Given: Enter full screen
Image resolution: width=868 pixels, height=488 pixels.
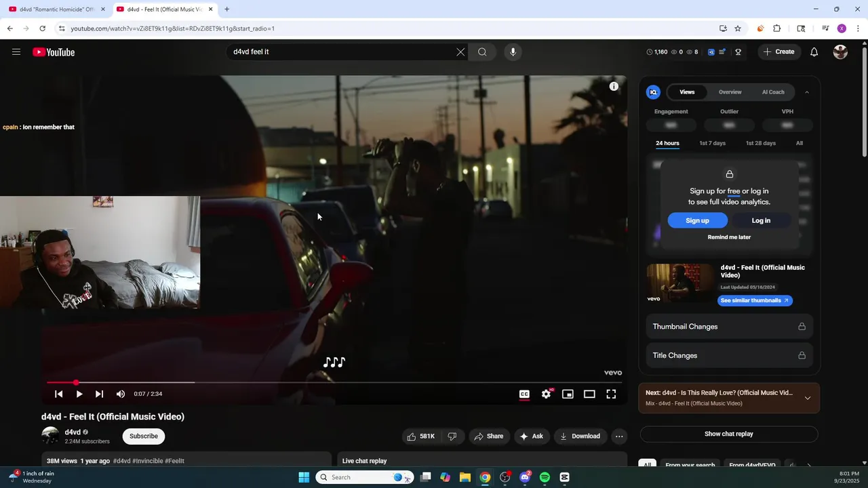Looking at the screenshot, I should tap(611, 394).
